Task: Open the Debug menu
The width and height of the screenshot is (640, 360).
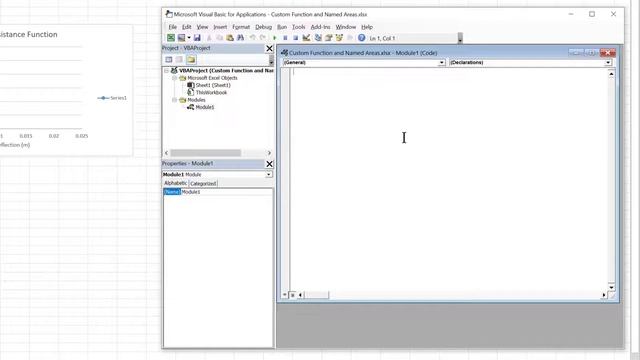Action: (x=263, y=27)
